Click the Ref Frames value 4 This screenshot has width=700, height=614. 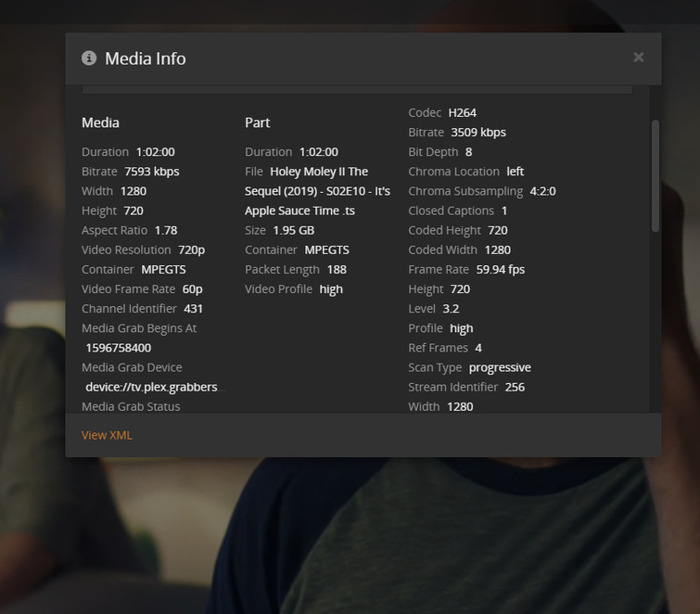(x=478, y=348)
